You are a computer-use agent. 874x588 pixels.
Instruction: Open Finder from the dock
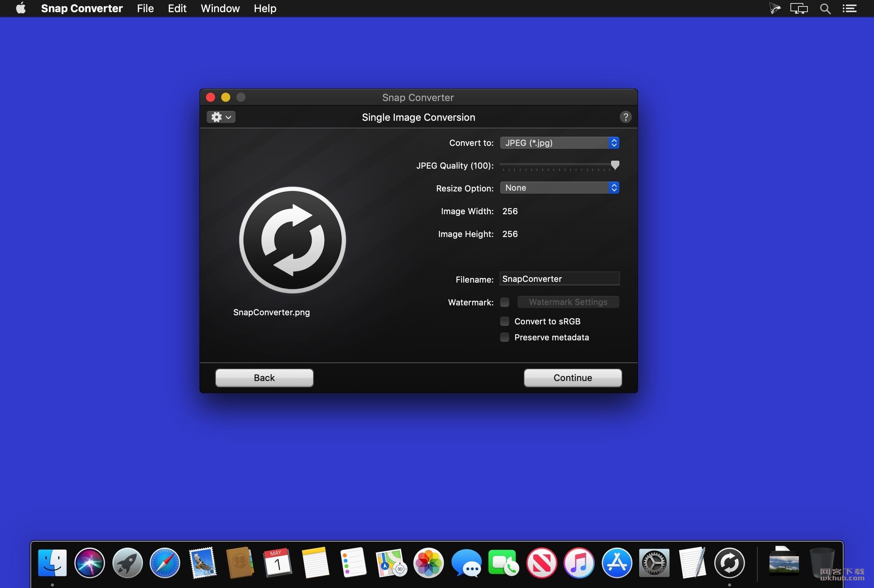coord(52,563)
